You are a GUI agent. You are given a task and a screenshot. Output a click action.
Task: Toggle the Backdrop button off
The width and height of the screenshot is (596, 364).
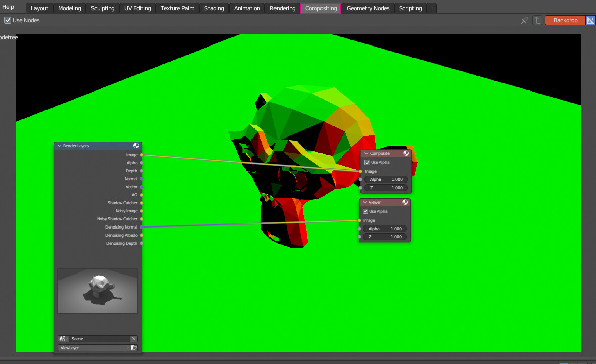click(x=565, y=20)
